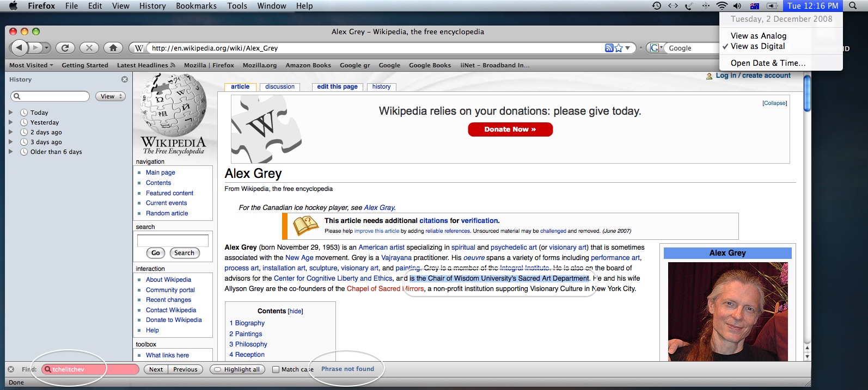Open the Bluetooth menu bar icon
This screenshot has height=390, width=868.
point(705,6)
